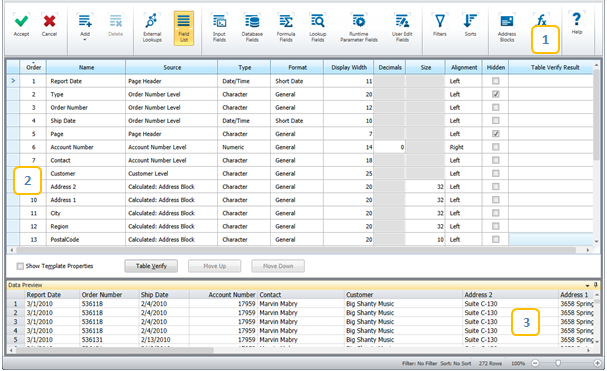The image size is (607, 371).
Task: Select the Region field name
Action: coord(59,226)
